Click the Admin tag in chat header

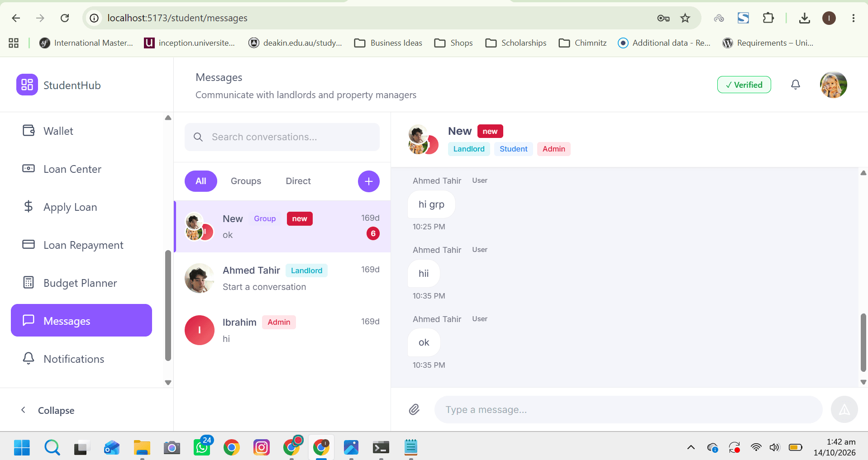tap(554, 149)
